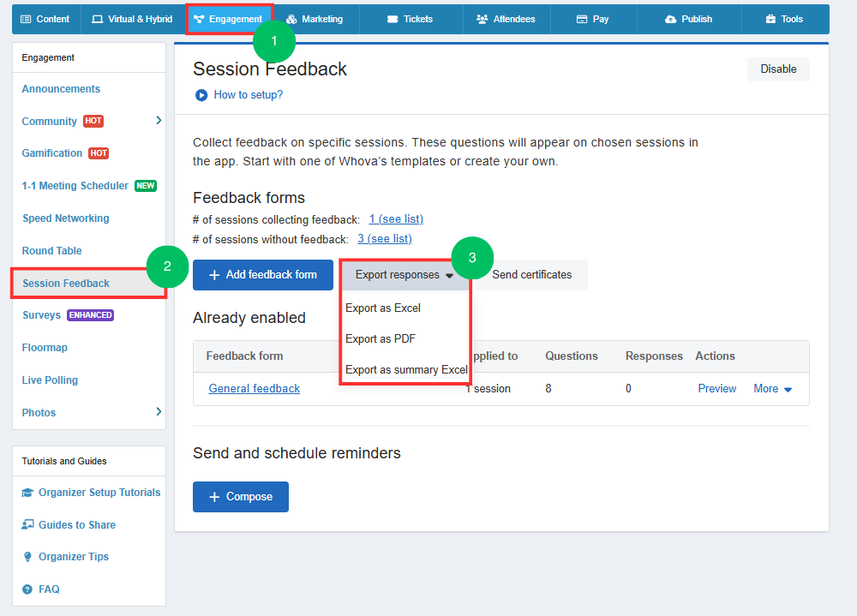
Task: Click the play icon beside How to setup
Action: coord(201,95)
